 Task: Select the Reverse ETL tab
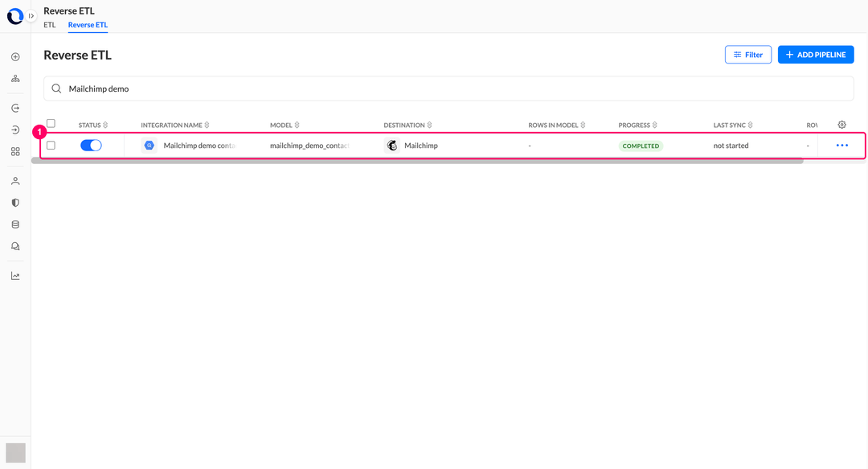click(x=88, y=25)
